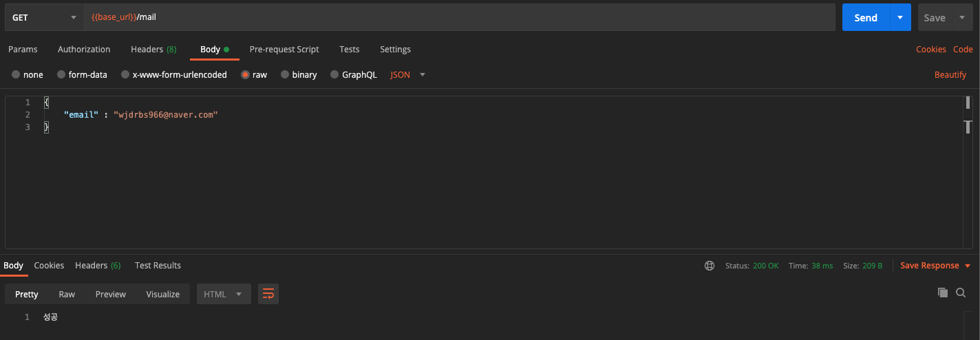
Task: Click line number 3 in editor gutter
Action: tap(28, 127)
